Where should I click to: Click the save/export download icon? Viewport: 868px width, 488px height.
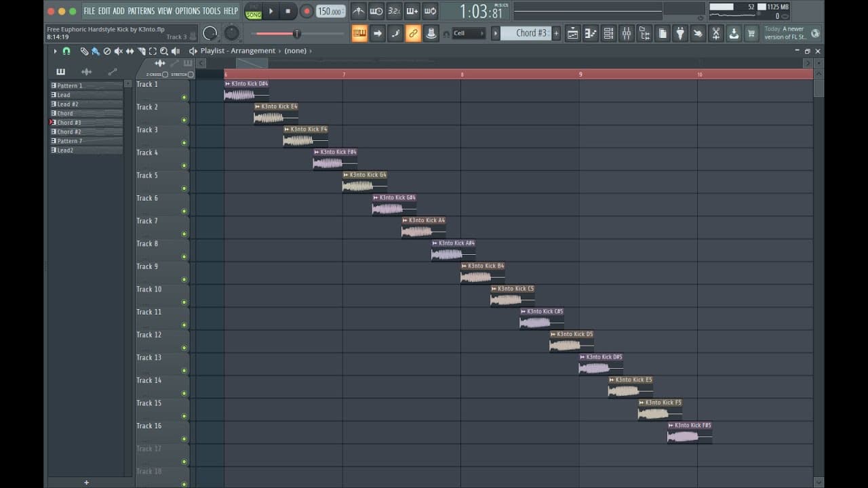[734, 33]
